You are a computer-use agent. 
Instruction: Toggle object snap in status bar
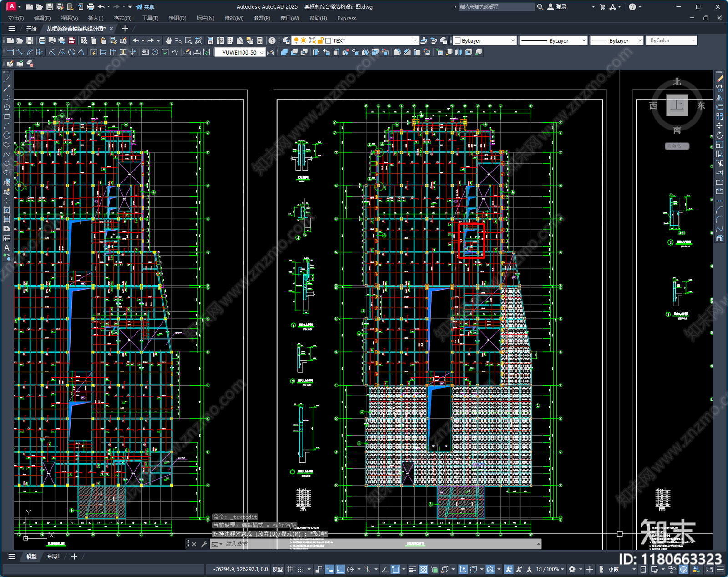pos(395,569)
